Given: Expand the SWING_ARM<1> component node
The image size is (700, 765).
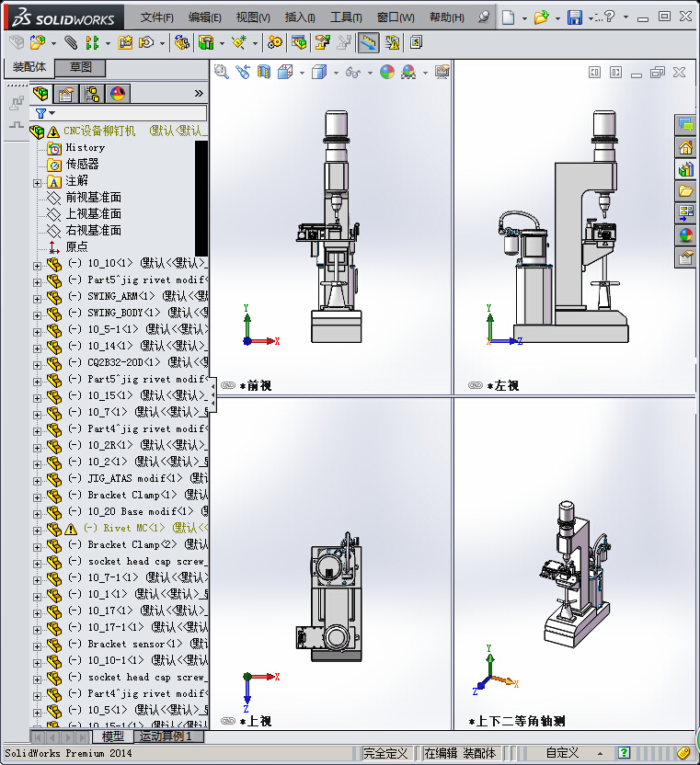Looking at the screenshot, I should pos(37,299).
